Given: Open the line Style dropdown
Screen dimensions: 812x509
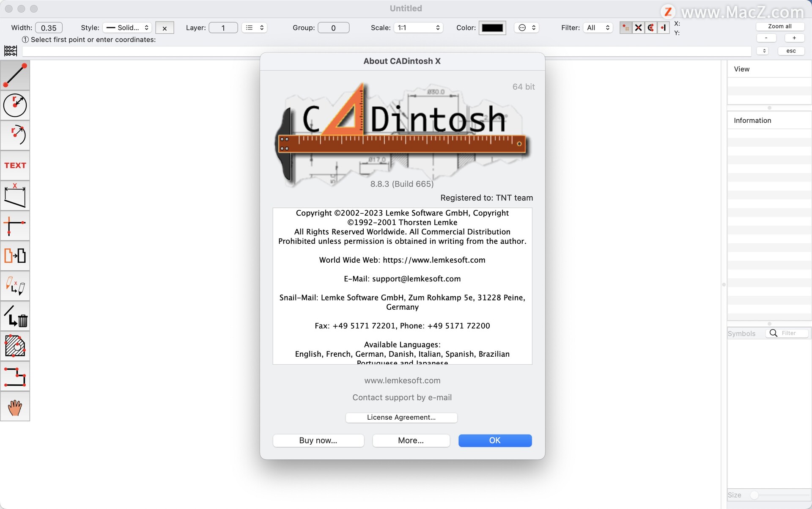Looking at the screenshot, I should coord(127,28).
